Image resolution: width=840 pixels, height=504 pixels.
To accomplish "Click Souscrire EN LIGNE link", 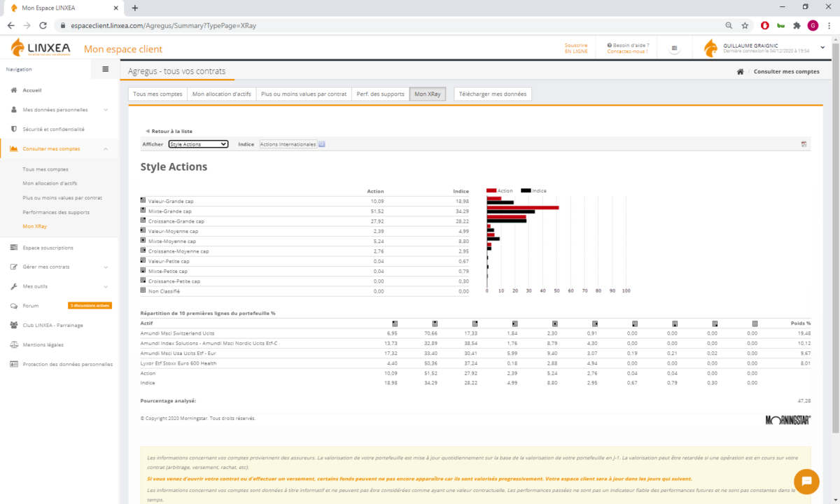I will [x=576, y=48].
